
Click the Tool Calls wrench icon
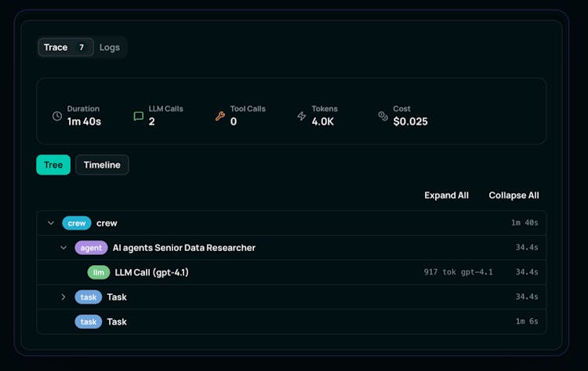coord(220,116)
